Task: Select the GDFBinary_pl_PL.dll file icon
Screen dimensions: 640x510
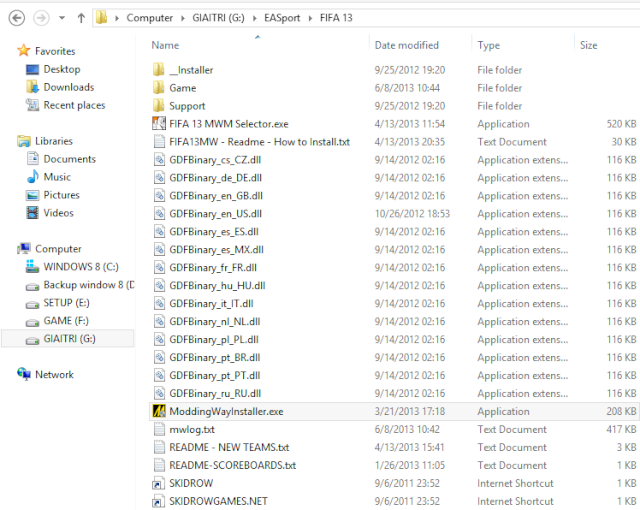Action: (159, 339)
